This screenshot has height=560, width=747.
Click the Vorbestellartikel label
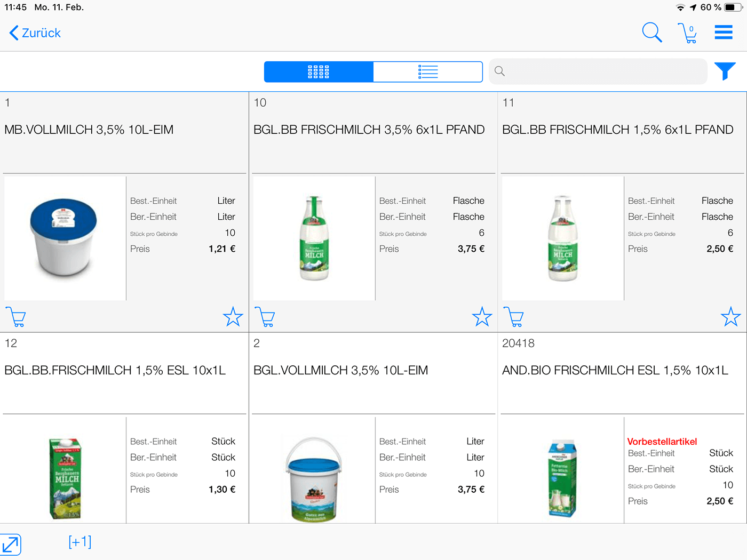point(662,442)
